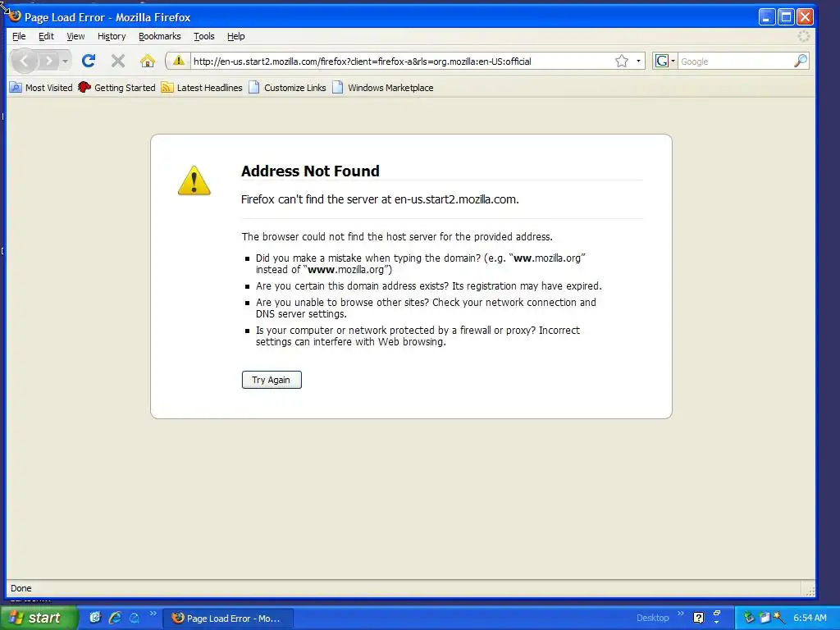Viewport: 840px width, 630px height.
Task: Open the Help menu
Action: [x=235, y=36]
